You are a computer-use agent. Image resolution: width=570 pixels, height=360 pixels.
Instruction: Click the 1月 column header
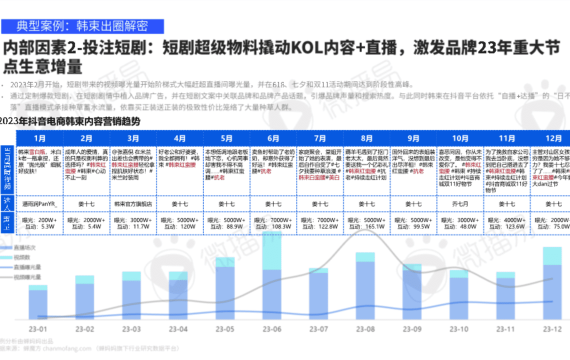40,139
